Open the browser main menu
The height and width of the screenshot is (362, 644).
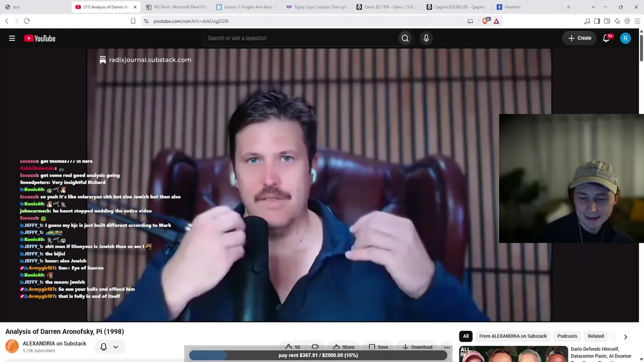click(x=637, y=21)
